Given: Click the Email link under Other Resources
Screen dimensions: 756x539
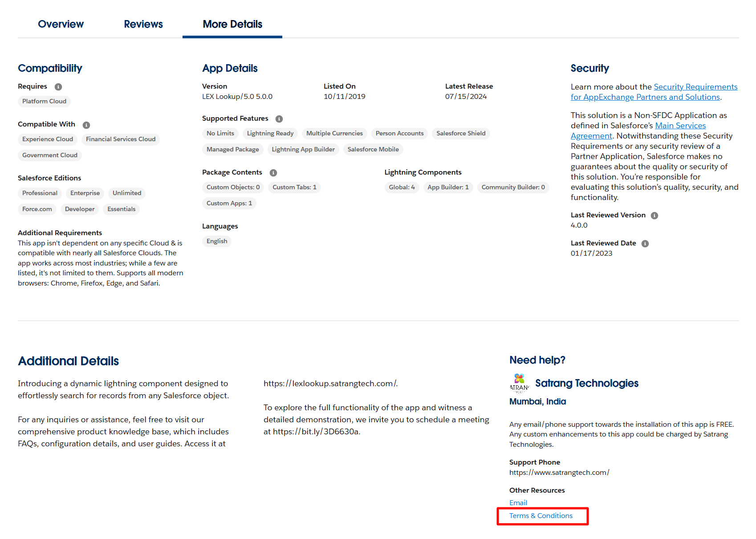Looking at the screenshot, I should (x=518, y=503).
